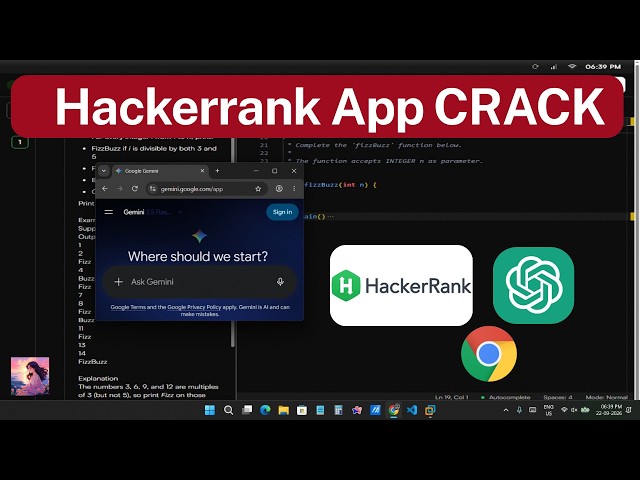Viewport: 640px width, 480px height.
Task: Click the anime girl profile thumbnail
Action: click(30, 376)
